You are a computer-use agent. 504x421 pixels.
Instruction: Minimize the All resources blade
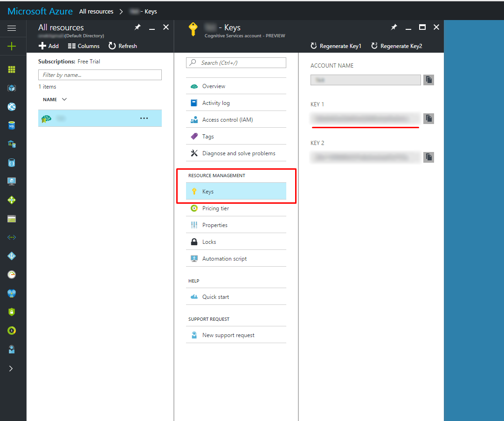click(x=152, y=28)
